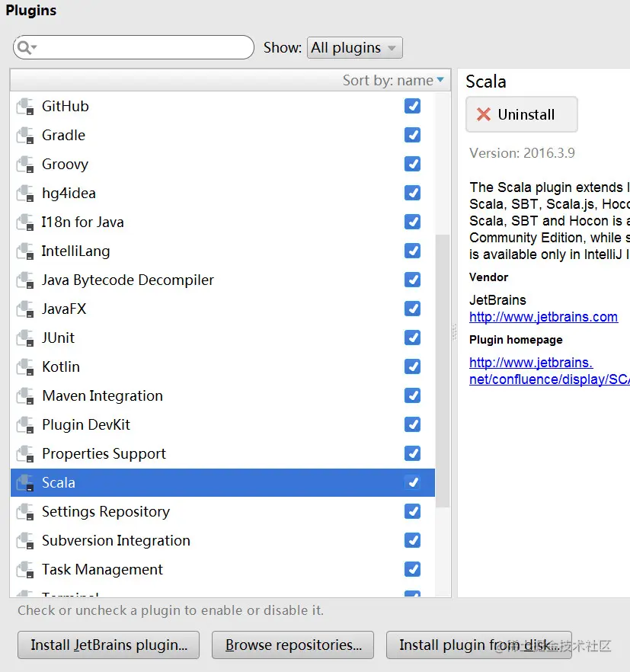Disable the Scala plugin checkbox
The width and height of the screenshot is (630, 672).
412,482
